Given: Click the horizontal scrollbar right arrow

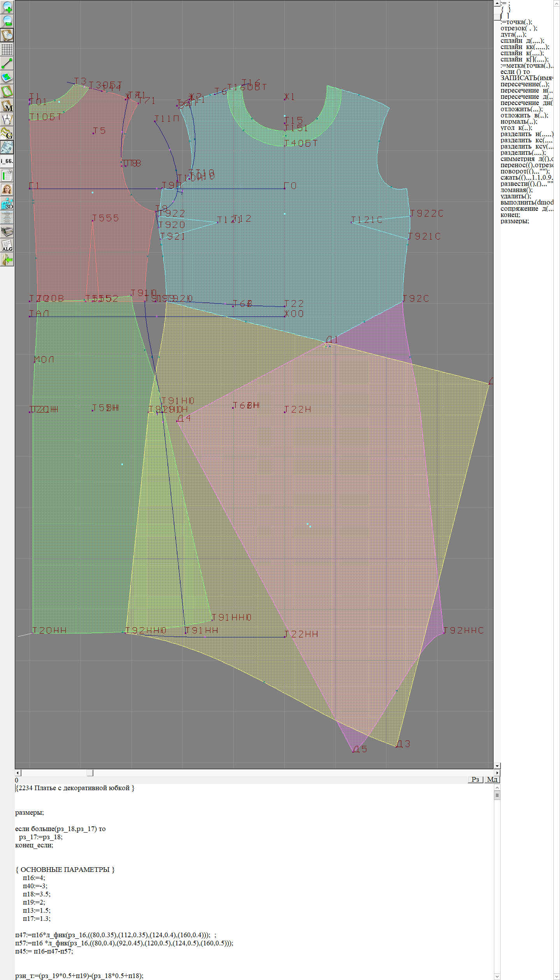Looking at the screenshot, I should click(x=497, y=773).
